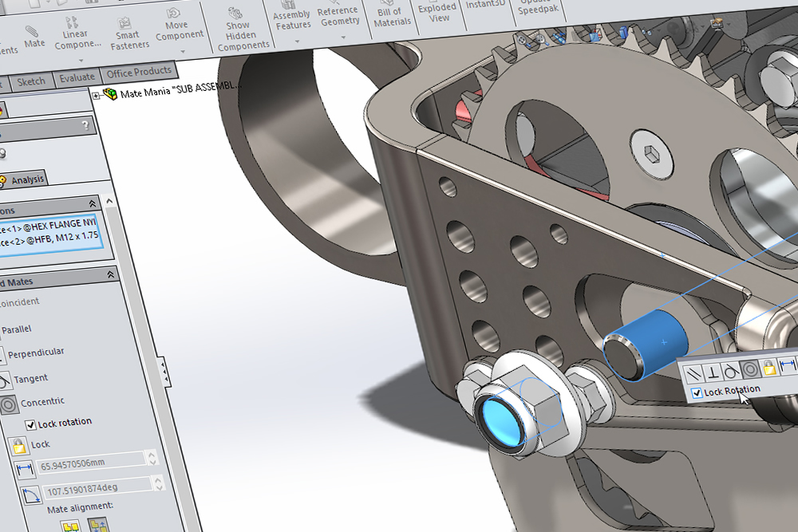Pick Distance in the mate pop-up toolbar
Viewport: 798px width, 532px height.
[x=788, y=365]
